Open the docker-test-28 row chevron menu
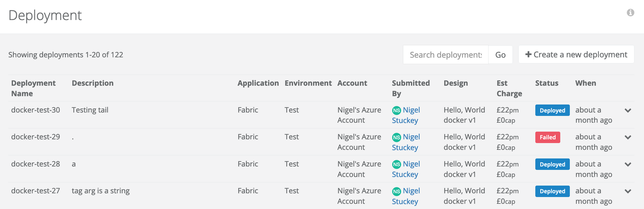The height and width of the screenshot is (209, 644). coord(628,164)
